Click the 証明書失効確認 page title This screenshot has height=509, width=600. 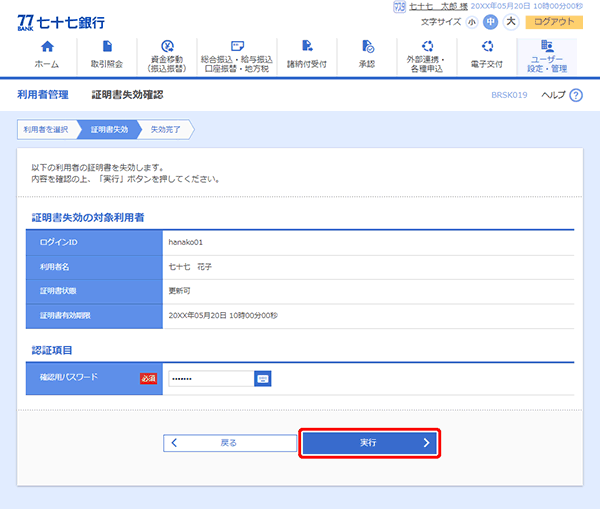tap(127, 95)
